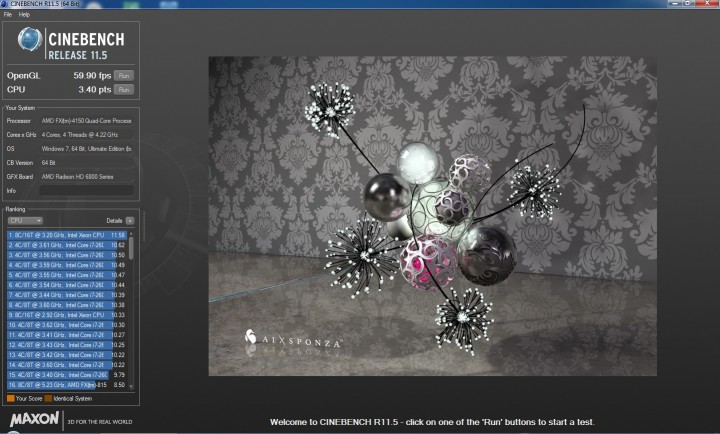Click the rendered spheres scene preview
The width and height of the screenshot is (720, 434).
click(x=433, y=216)
